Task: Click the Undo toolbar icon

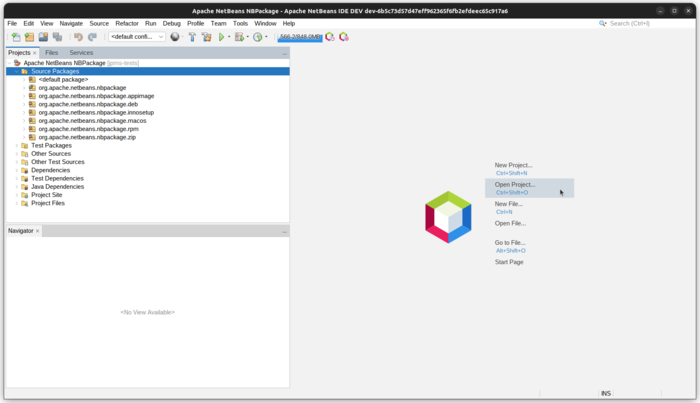Action: (78, 37)
